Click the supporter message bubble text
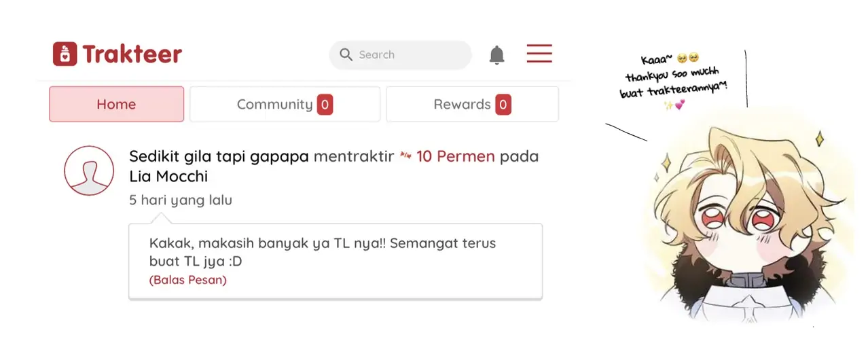868x356 pixels. [x=323, y=252]
